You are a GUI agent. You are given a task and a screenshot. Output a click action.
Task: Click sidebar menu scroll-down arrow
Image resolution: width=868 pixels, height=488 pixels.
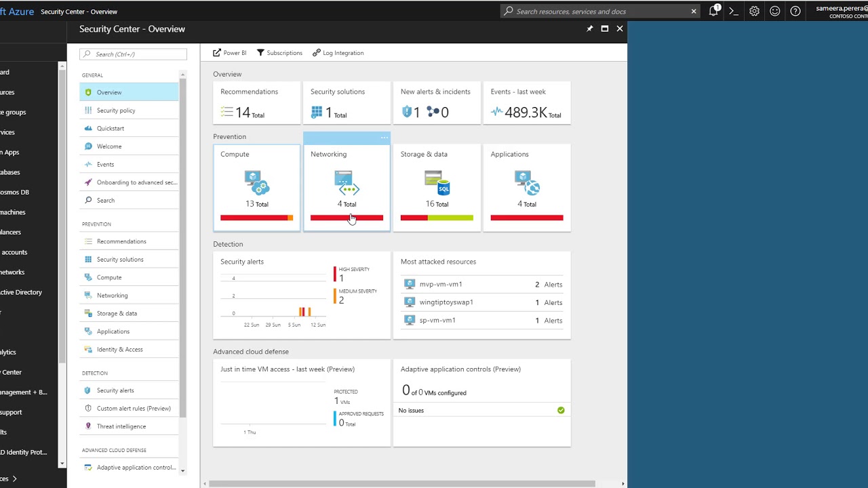182,470
